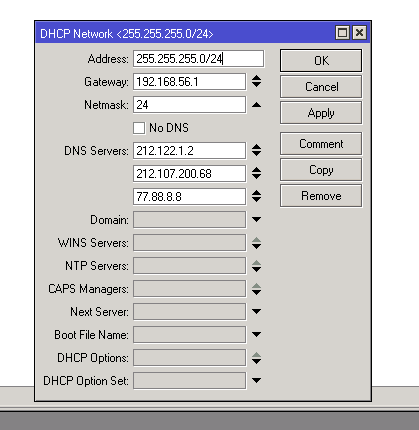Viewport: 419px width, 430px height.
Task: Expand the Domain field arrow
Action: pos(256,220)
